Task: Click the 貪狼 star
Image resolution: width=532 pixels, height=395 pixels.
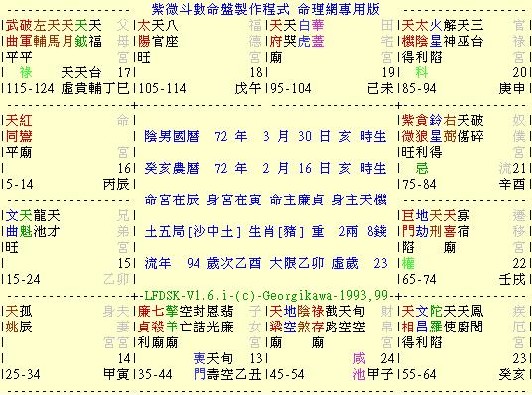Action: tap(422, 129)
